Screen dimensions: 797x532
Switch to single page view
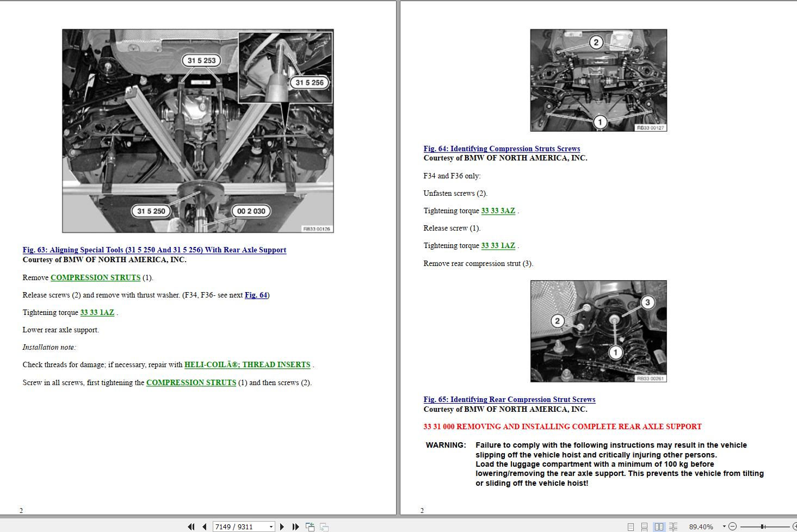click(631, 527)
